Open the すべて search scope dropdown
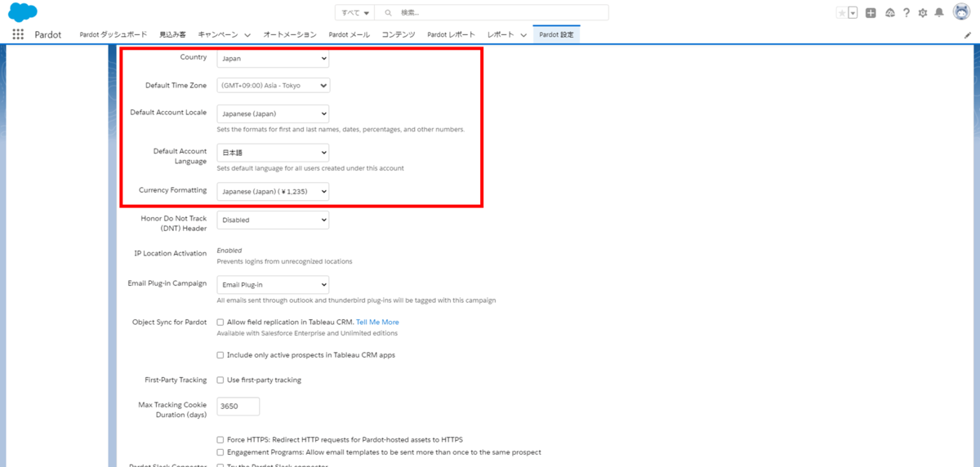Image resolution: width=980 pixels, height=467 pixels. point(354,13)
